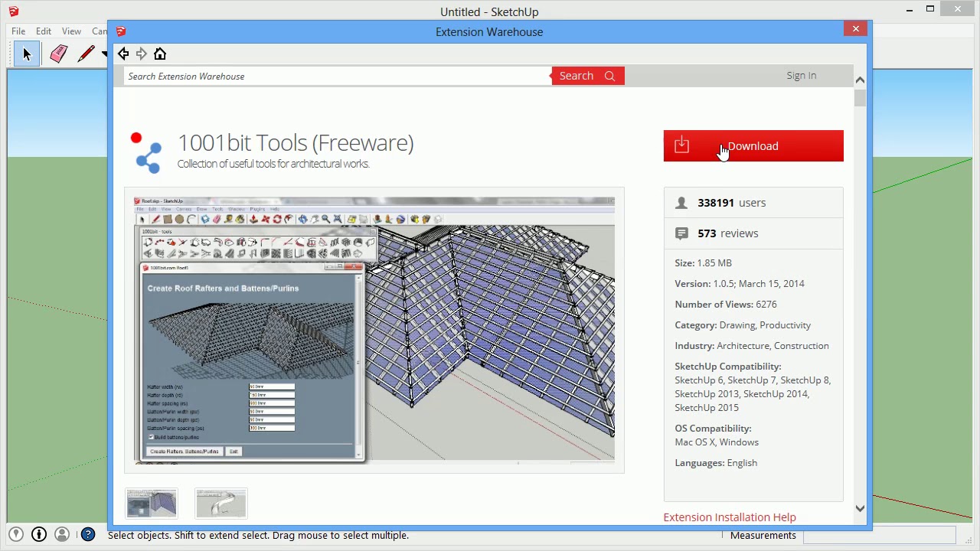Open the File menu
Image resolution: width=980 pixels, height=551 pixels.
click(x=18, y=31)
